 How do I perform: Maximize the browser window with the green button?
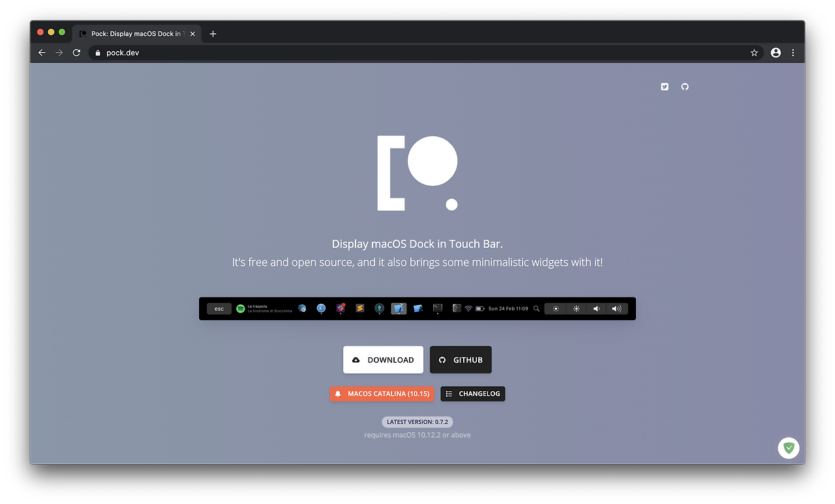[x=62, y=32]
